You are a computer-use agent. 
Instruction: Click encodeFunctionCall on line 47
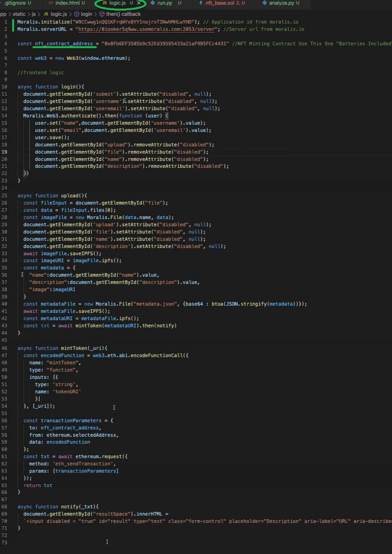(157, 355)
